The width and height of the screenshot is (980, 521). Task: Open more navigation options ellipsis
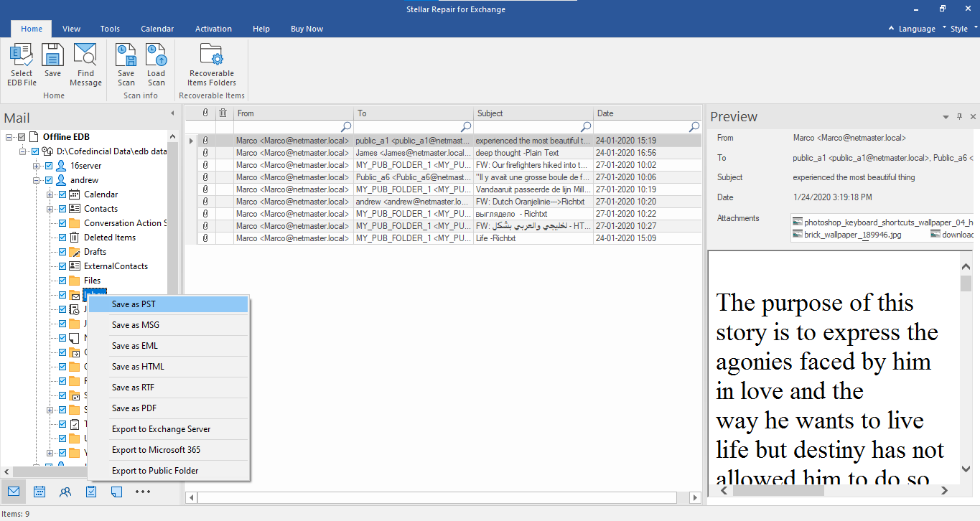[x=143, y=492]
